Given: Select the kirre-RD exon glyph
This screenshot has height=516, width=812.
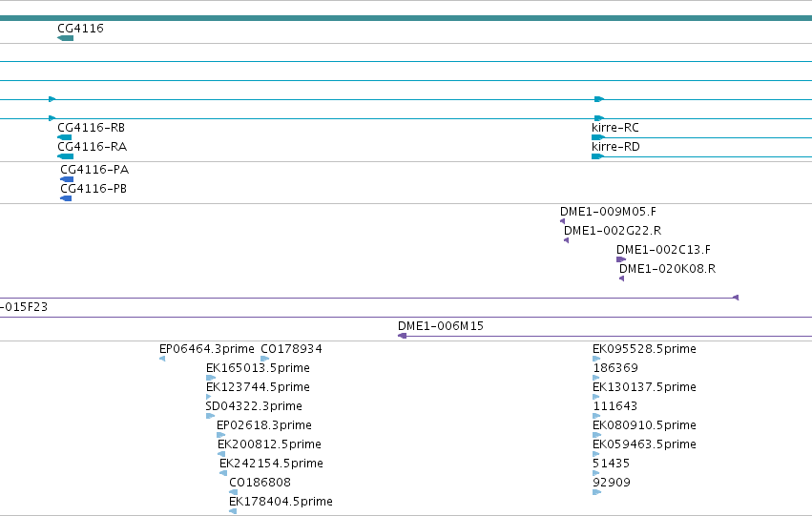Looking at the screenshot, I should click(x=598, y=156).
